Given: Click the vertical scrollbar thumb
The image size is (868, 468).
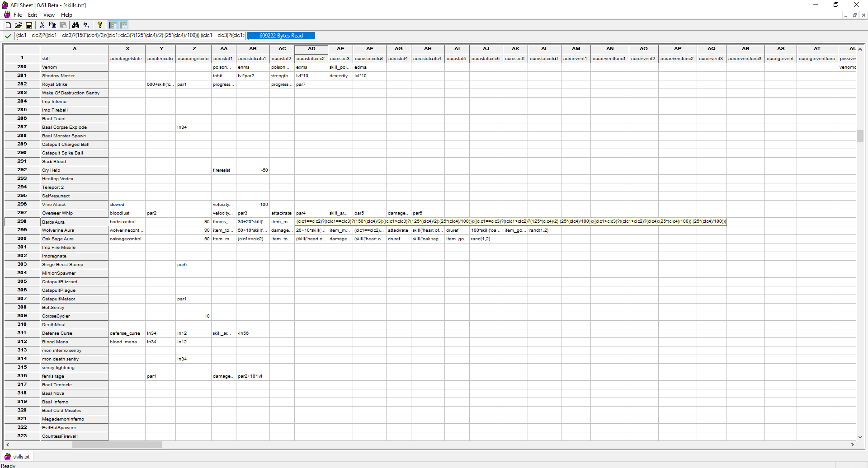Looking at the screenshot, I should tap(860, 136).
